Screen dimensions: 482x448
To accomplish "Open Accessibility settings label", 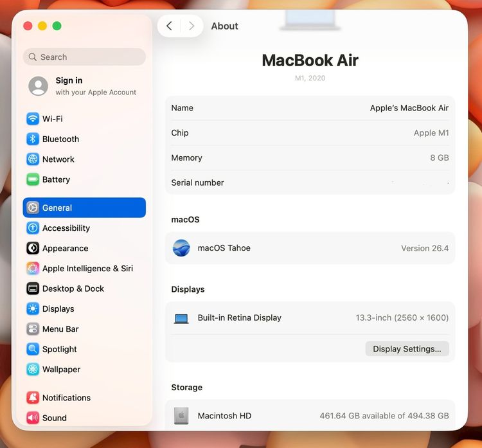I will tap(66, 228).
